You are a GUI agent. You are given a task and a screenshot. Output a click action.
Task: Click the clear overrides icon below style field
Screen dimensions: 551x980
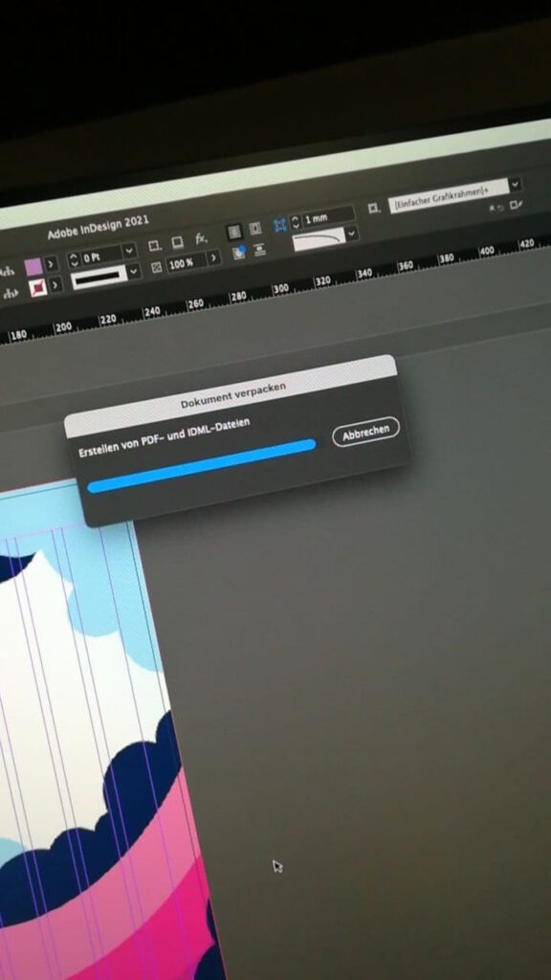(496, 208)
